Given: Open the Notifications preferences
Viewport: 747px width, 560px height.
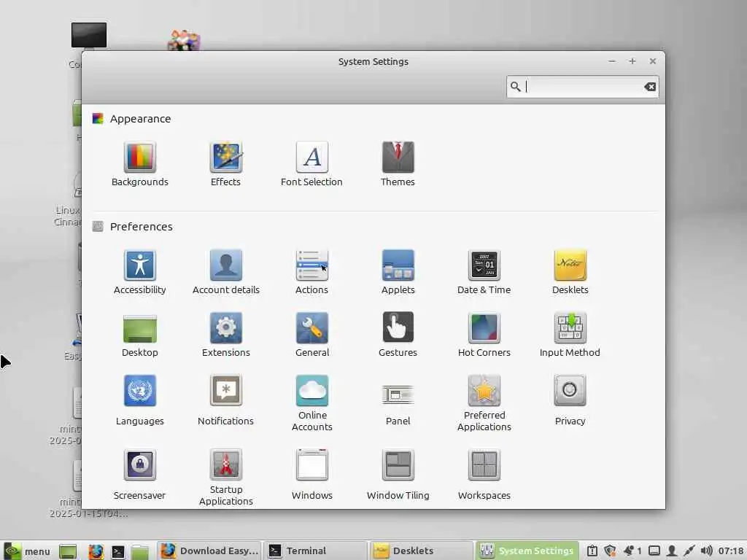Looking at the screenshot, I should [226, 400].
